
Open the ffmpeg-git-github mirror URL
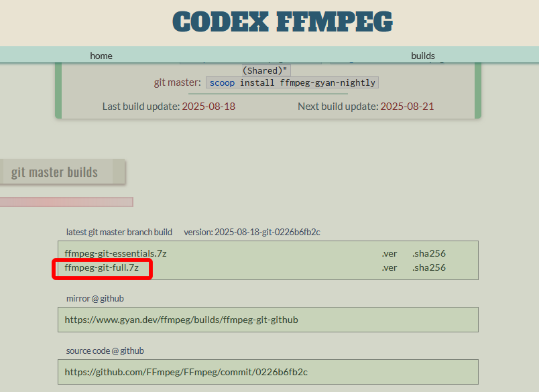tap(181, 320)
